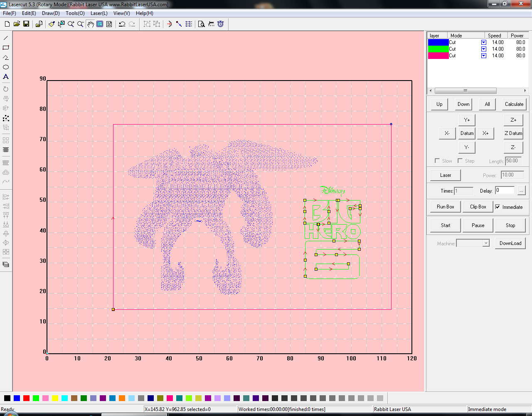
Task: Click the text alignment lines icon
Action: click(6, 150)
